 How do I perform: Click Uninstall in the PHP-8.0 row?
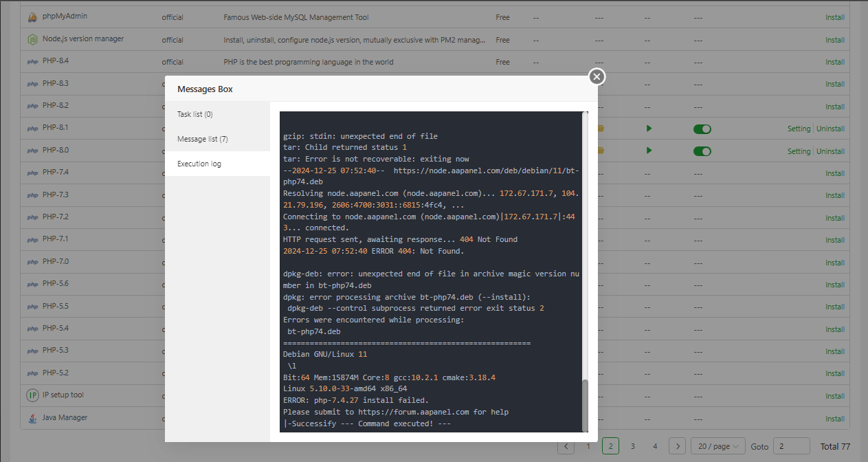pyautogui.click(x=830, y=151)
